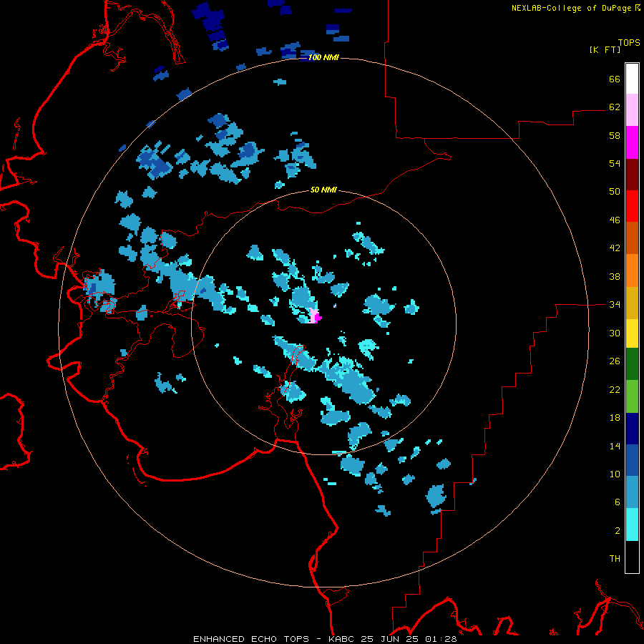
Task: Click the legend value 58
Action: click(615, 135)
